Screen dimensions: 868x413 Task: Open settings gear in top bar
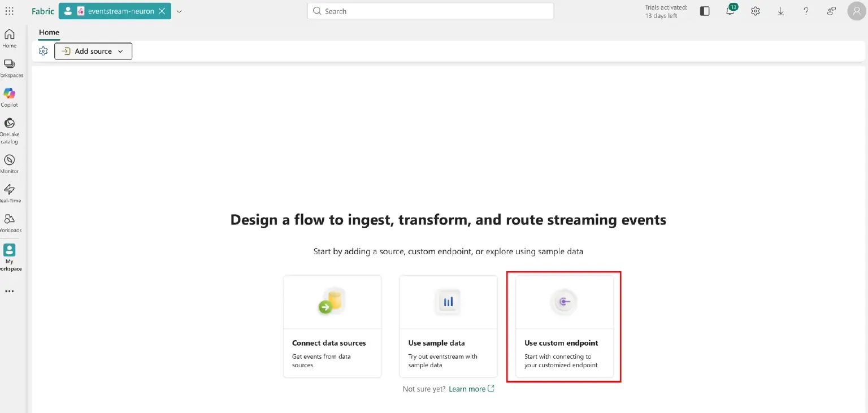[756, 11]
